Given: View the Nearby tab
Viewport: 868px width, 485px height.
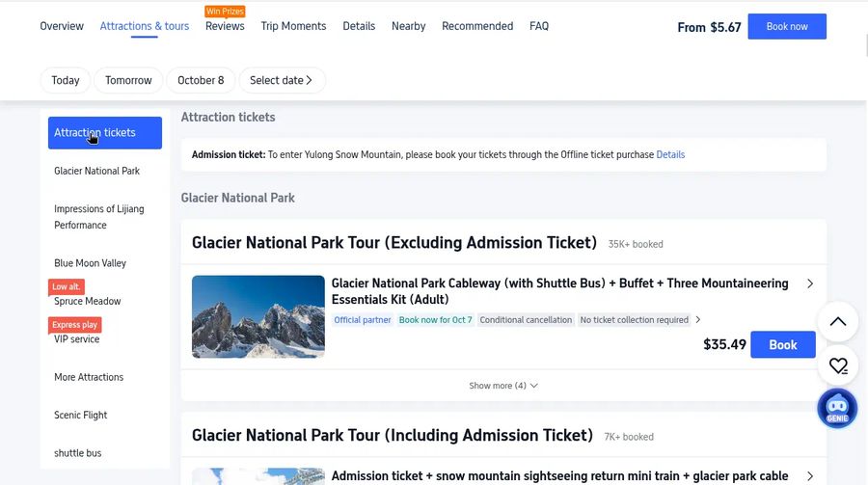Looking at the screenshot, I should click(x=409, y=26).
